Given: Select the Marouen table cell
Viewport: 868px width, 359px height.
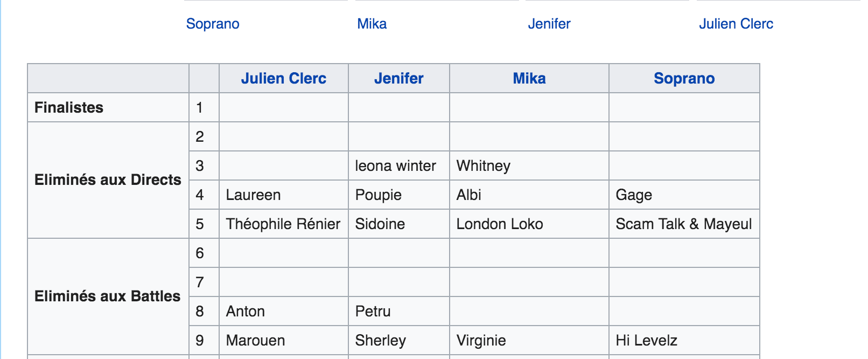Looking at the screenshot, I should click(256, 341).
